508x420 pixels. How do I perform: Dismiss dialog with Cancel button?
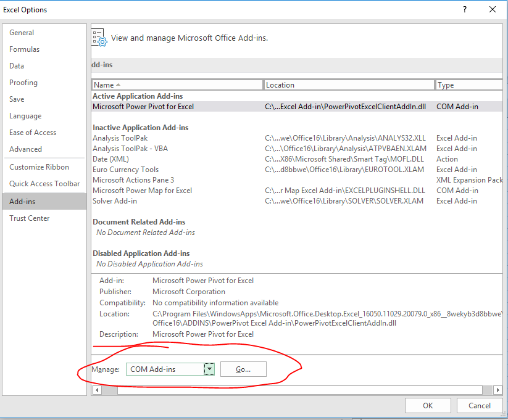pyautogui.click(x=480, y=406)
